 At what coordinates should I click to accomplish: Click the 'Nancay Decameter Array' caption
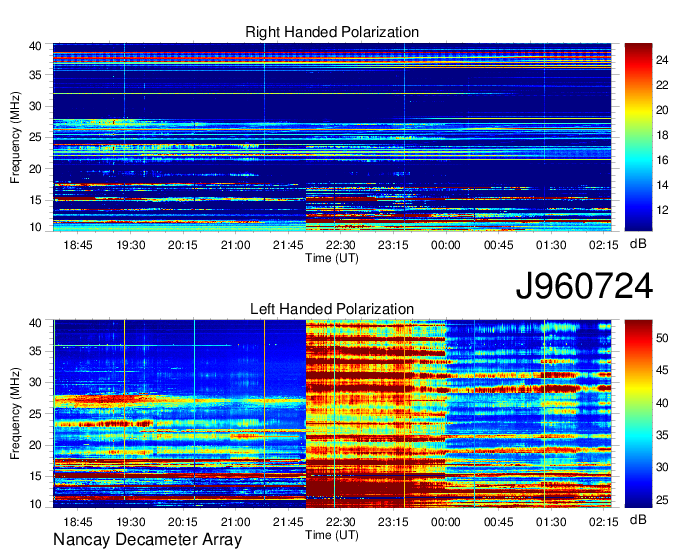pos(147,540)
